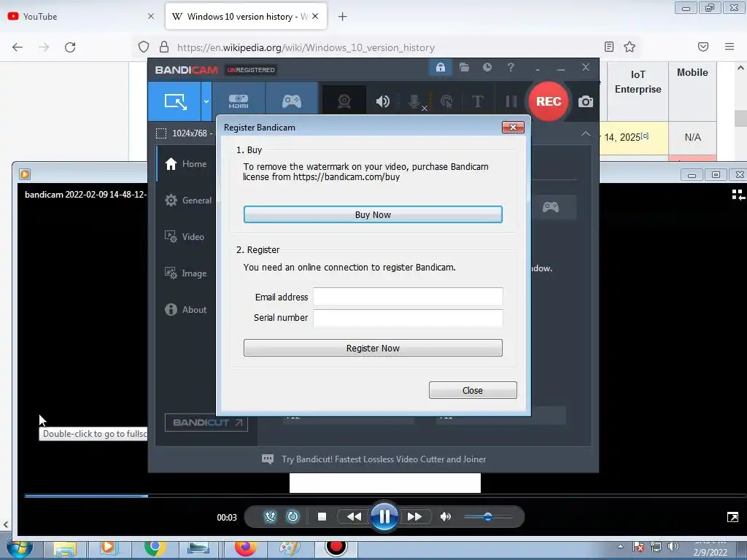
Task: Click the Serial number field
Action: [x=408, y=318]
